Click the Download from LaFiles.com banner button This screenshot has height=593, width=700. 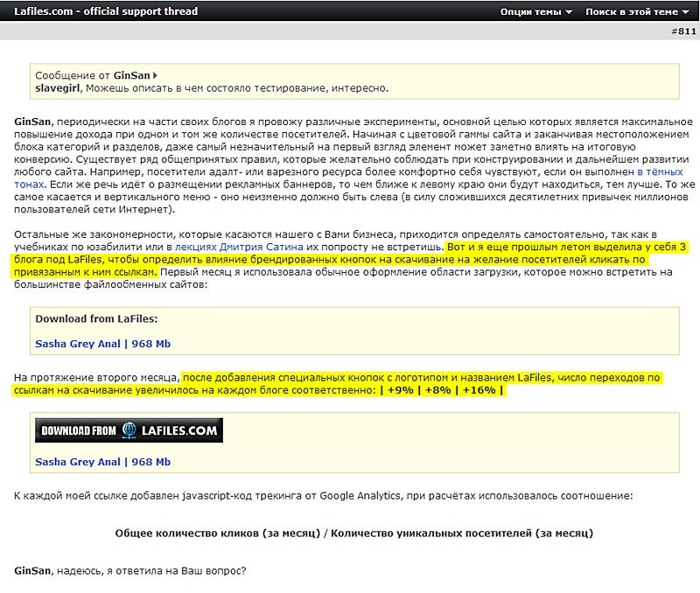129,430
